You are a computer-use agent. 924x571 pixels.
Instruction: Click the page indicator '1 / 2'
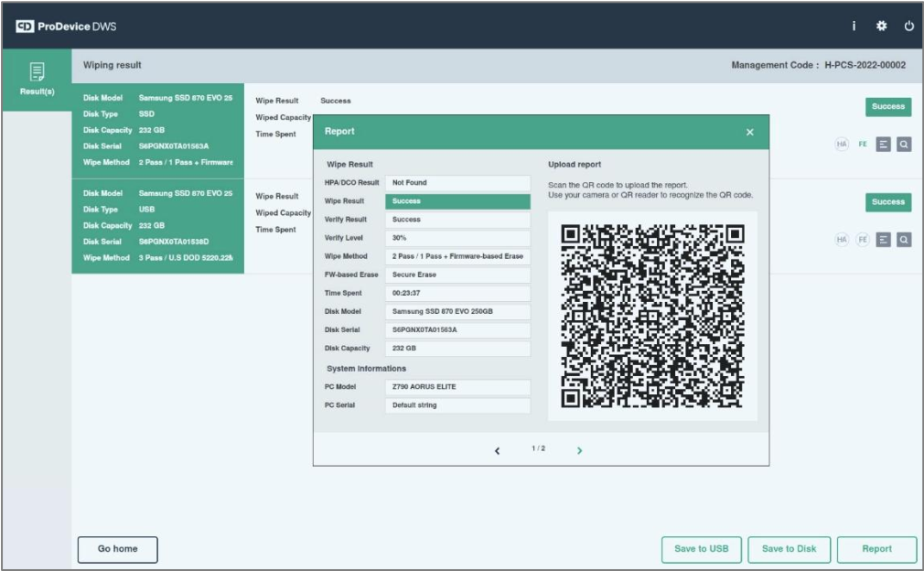[538, 448]
